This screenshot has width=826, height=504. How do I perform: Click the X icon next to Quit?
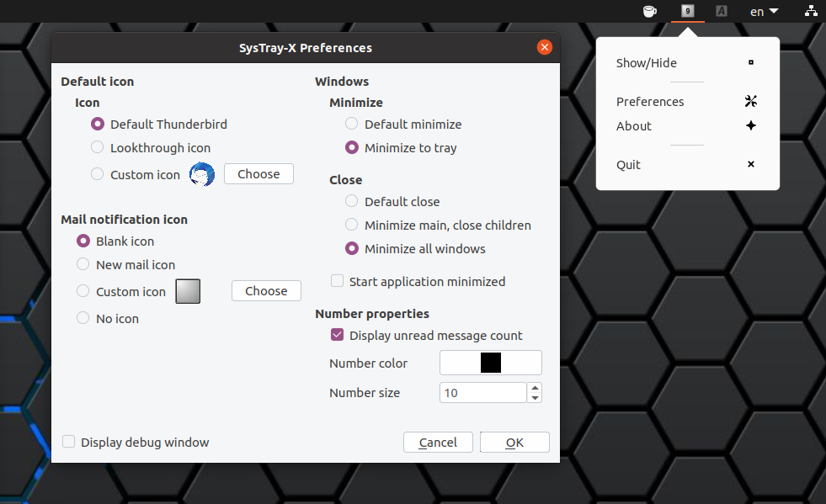(750, 164)
